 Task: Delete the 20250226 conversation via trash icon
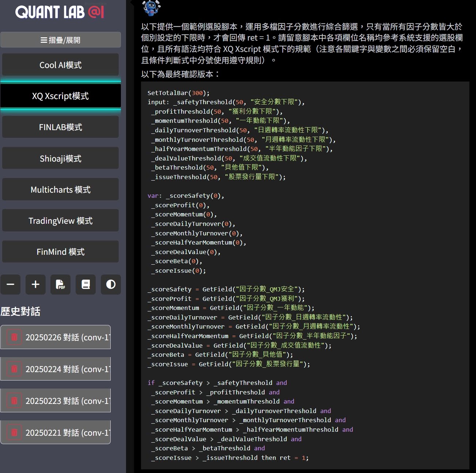coord(14,337)
